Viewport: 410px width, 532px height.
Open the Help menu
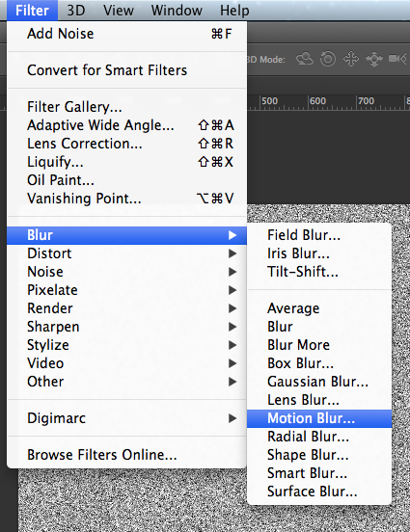tap(234, 11)
